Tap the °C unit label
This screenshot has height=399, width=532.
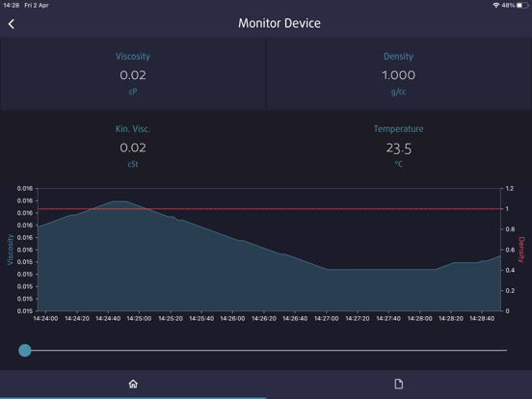[399, 164]
